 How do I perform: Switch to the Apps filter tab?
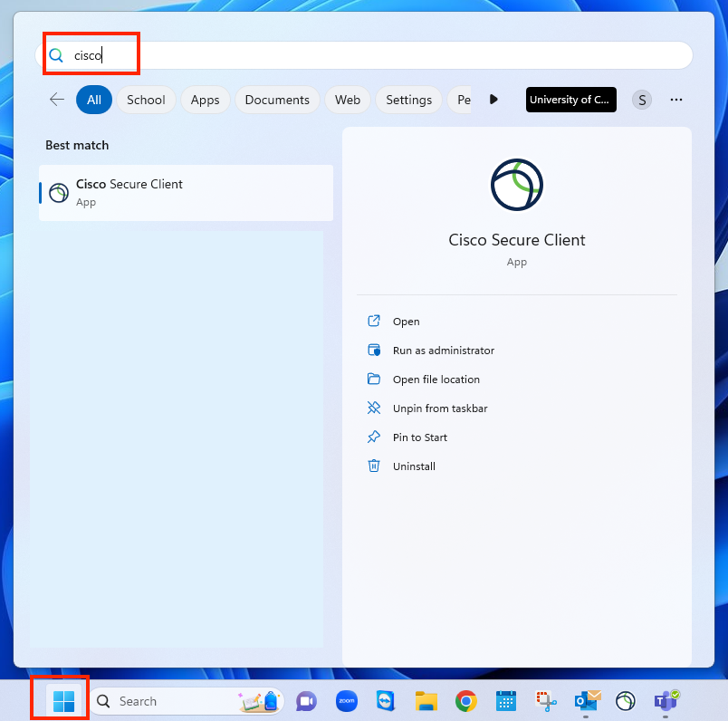[205, 100]
